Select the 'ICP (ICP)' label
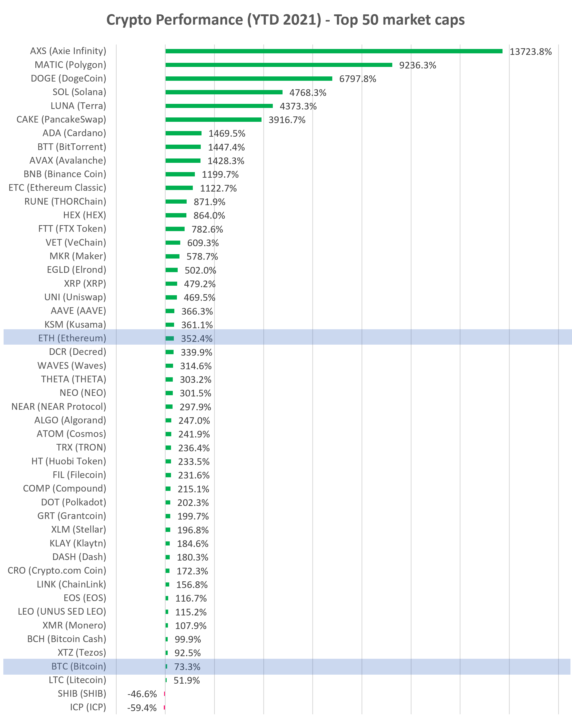Screen dimensions: 572x728 (88, 707)
